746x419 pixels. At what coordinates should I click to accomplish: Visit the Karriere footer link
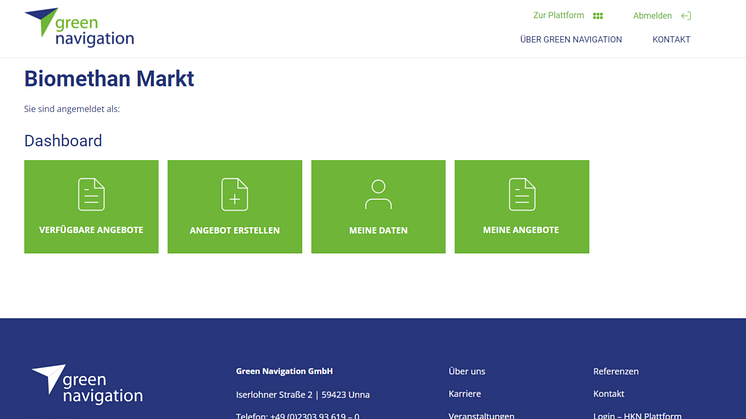pyautogui.click(x=465, y=394)
